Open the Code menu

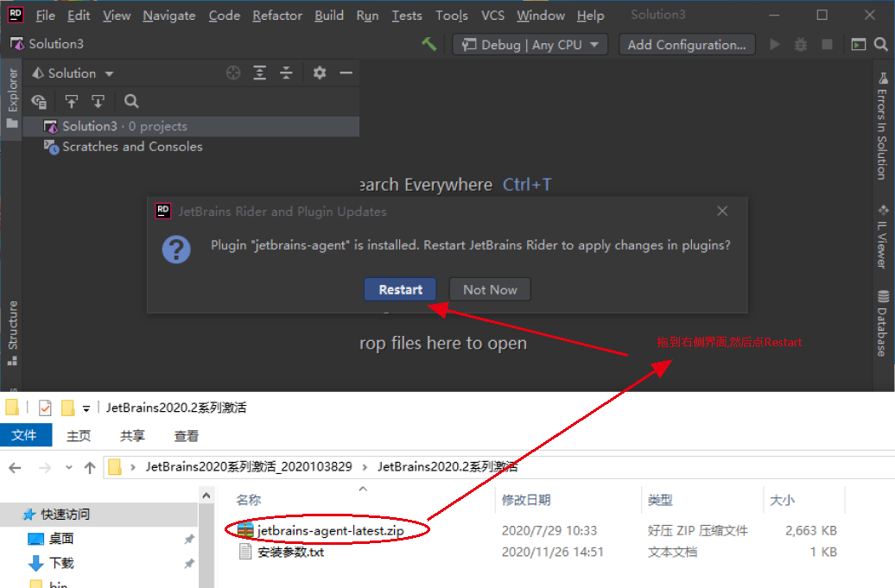click(224, 16)
